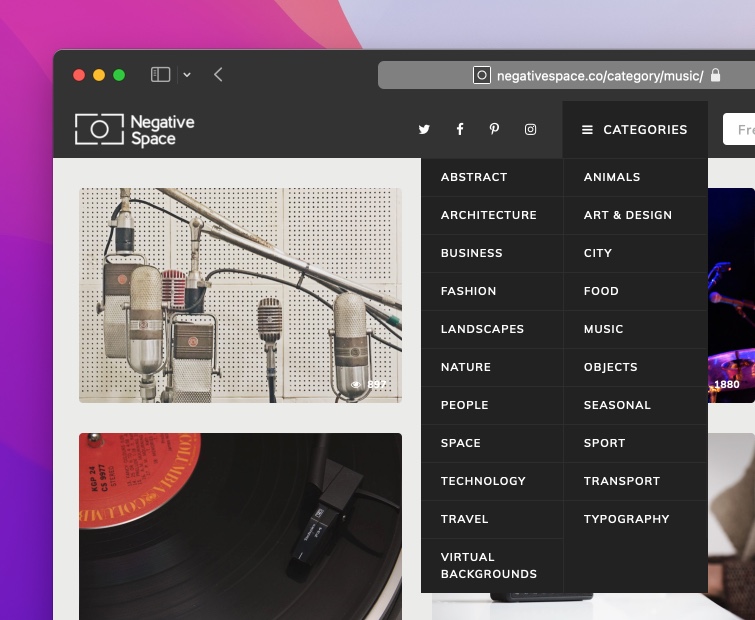This screenshot has width=755, height=620.
Task: Click the search field beside Categories
Action: click(739, 129)
